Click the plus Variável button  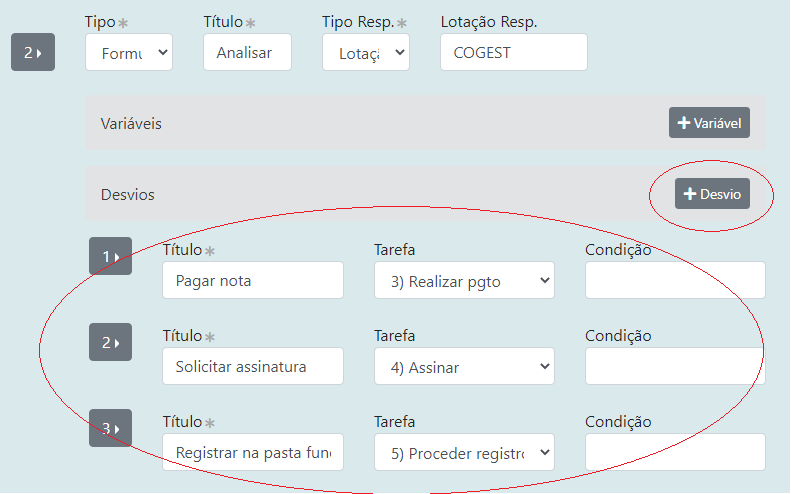709,123
